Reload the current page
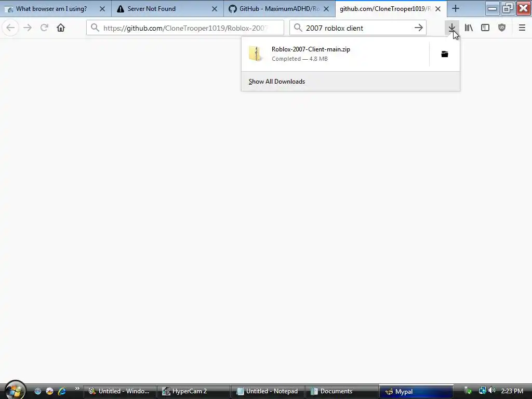532x399 pixels. (44, 28)
